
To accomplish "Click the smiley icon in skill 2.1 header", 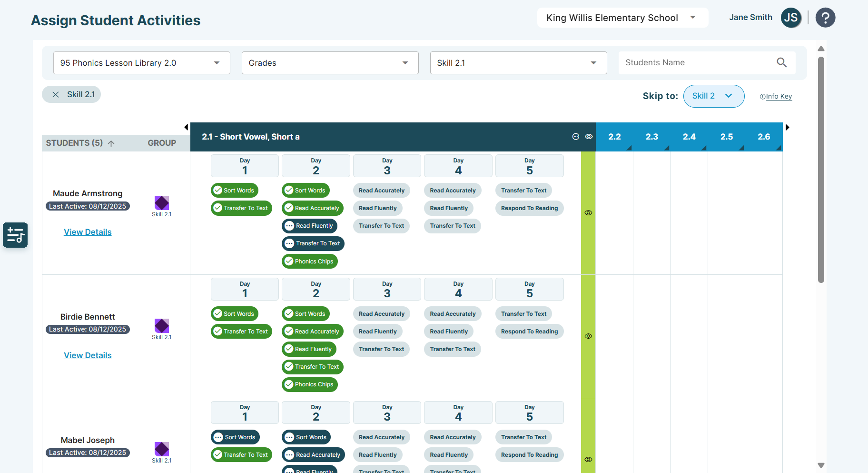I will click(575, 137).
